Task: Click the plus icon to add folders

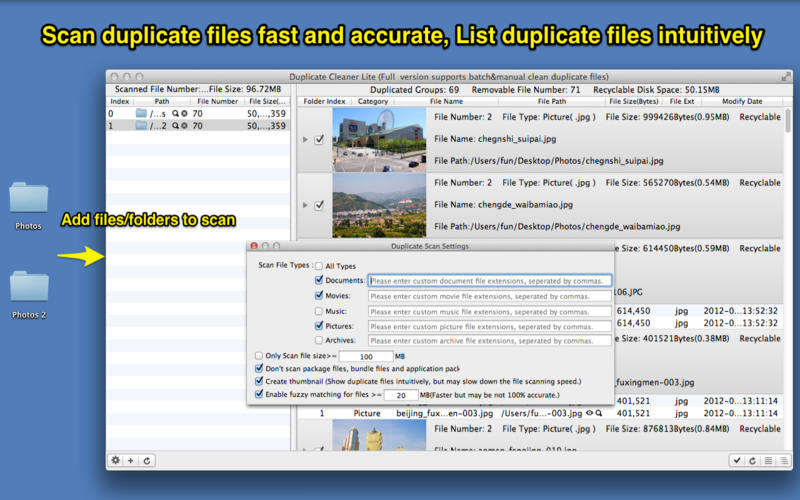Action: (x=131, y=460)
